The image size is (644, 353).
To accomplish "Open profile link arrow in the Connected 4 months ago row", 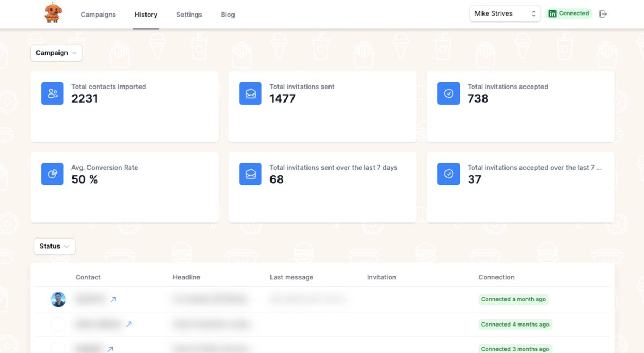I will point(129,324).
